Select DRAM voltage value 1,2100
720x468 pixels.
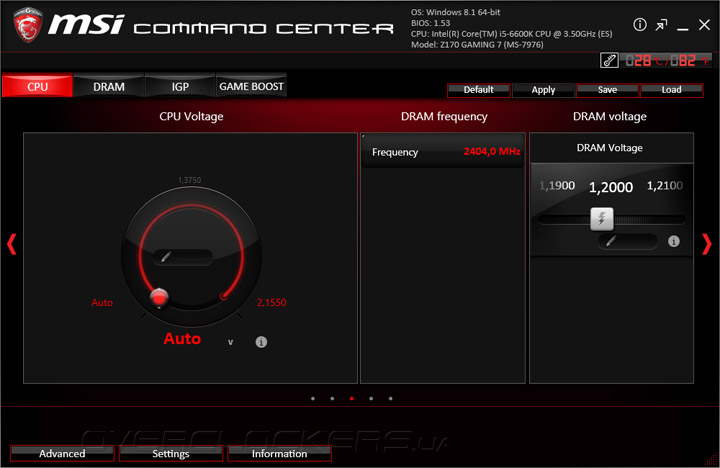click(664, 186)
